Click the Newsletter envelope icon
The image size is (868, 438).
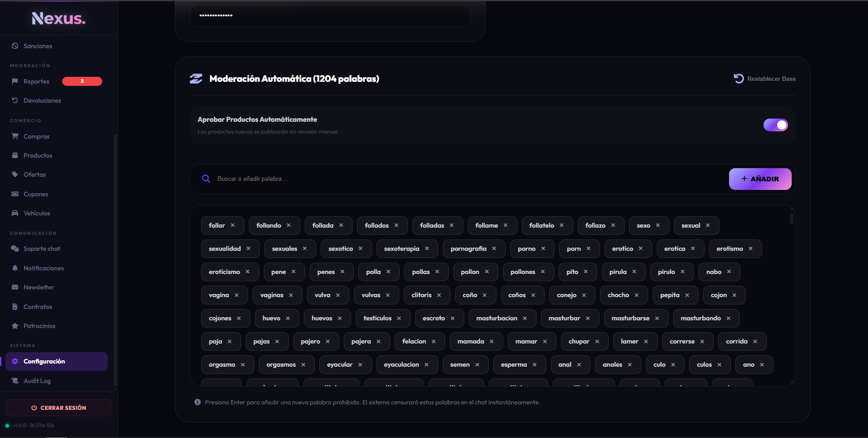click(x=15, y=287)
